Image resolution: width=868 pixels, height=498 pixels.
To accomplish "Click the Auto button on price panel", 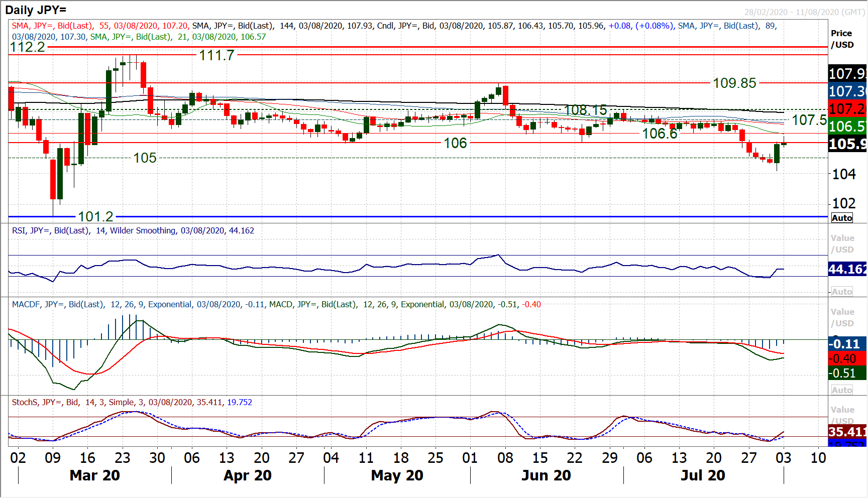I will 842,218.
